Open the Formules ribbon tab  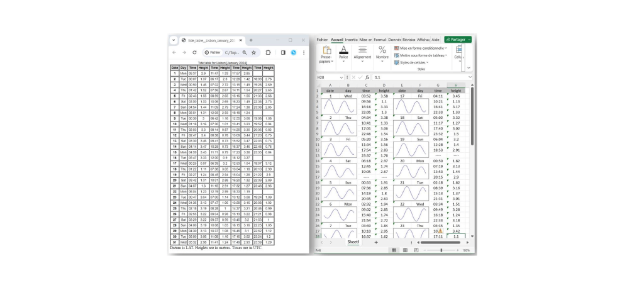[380, 39]
